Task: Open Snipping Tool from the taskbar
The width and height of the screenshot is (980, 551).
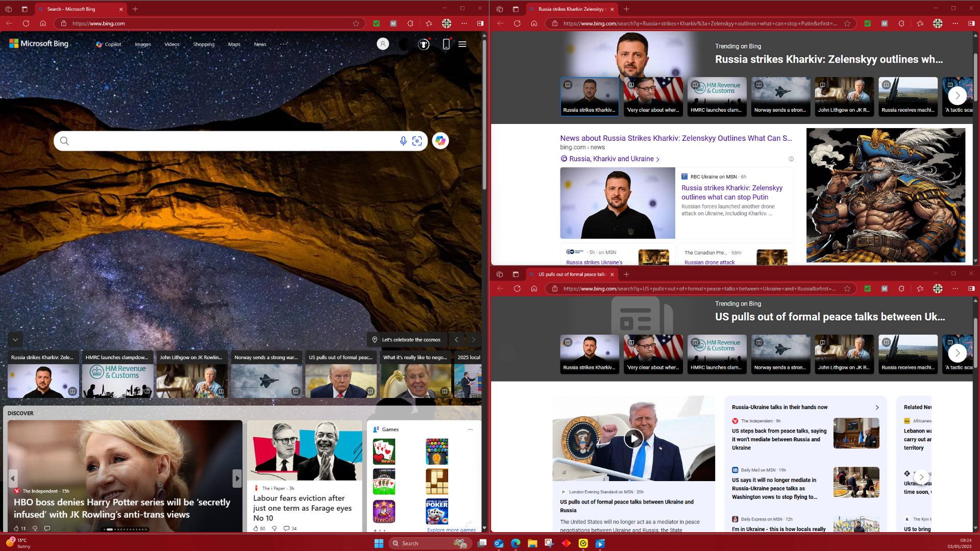Action: coord(549,543)
